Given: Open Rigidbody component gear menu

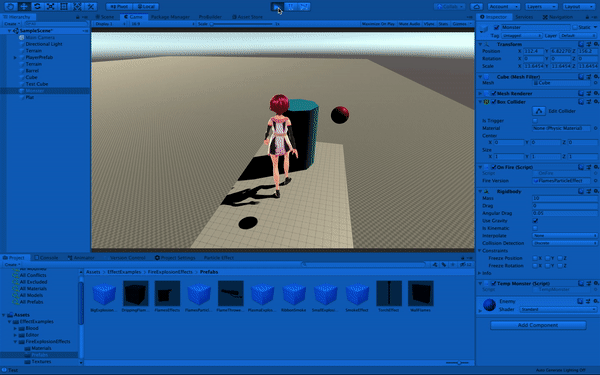Looking at the screenshot, I should tap(595, 191).
